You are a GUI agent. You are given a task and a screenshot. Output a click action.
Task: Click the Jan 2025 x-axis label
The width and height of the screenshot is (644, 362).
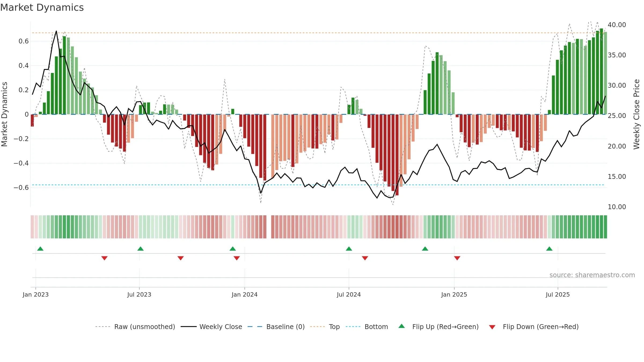[454, 294]
